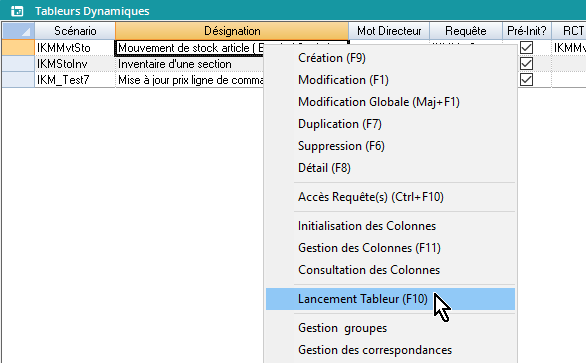Click the Tableurs Dynamiques window title icon
Screen dimensions: 586x363
pyautogui.click(x=17, y=11)
